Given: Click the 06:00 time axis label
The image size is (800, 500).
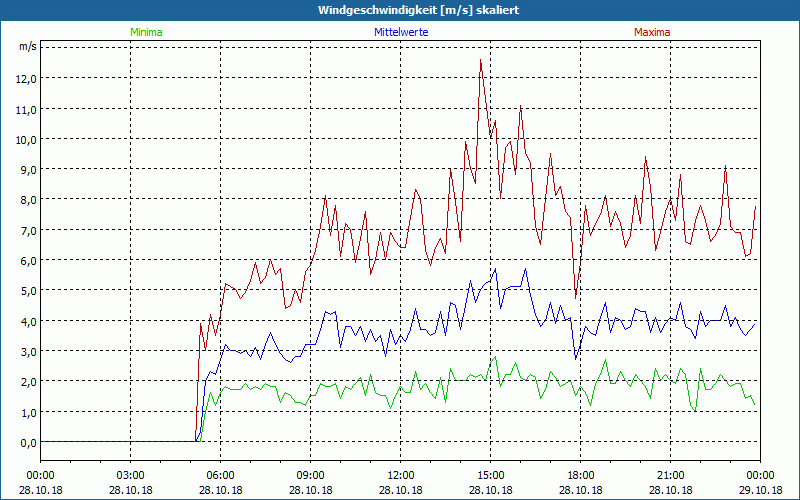Looking at the screenshot, I should tap(220, 476).
